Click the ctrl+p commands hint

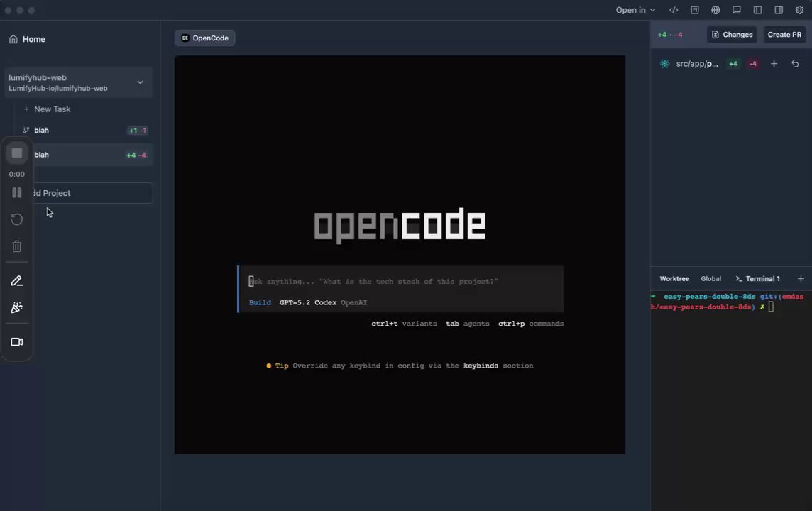[531, 324]
